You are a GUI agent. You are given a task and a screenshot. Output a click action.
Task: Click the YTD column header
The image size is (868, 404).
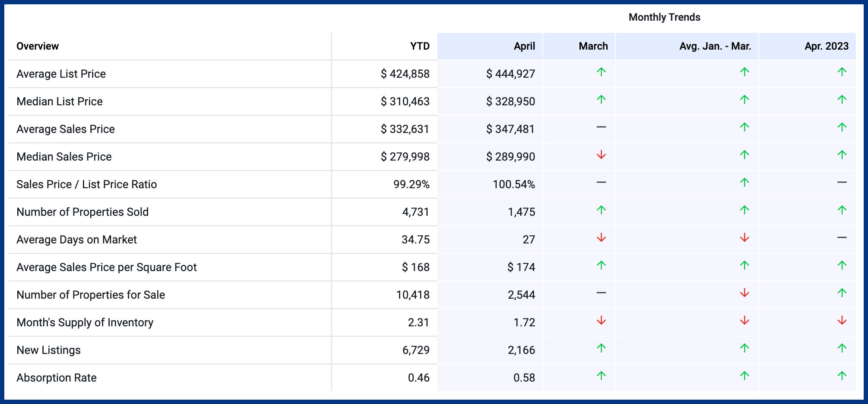click(x=419, y=46)
